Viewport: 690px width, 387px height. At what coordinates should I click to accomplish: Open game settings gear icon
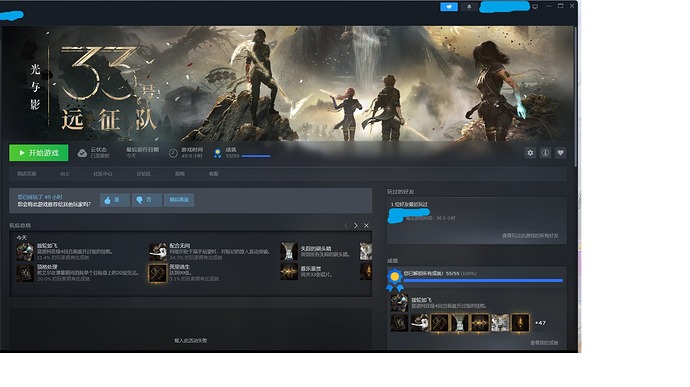[x=530, y=153]
